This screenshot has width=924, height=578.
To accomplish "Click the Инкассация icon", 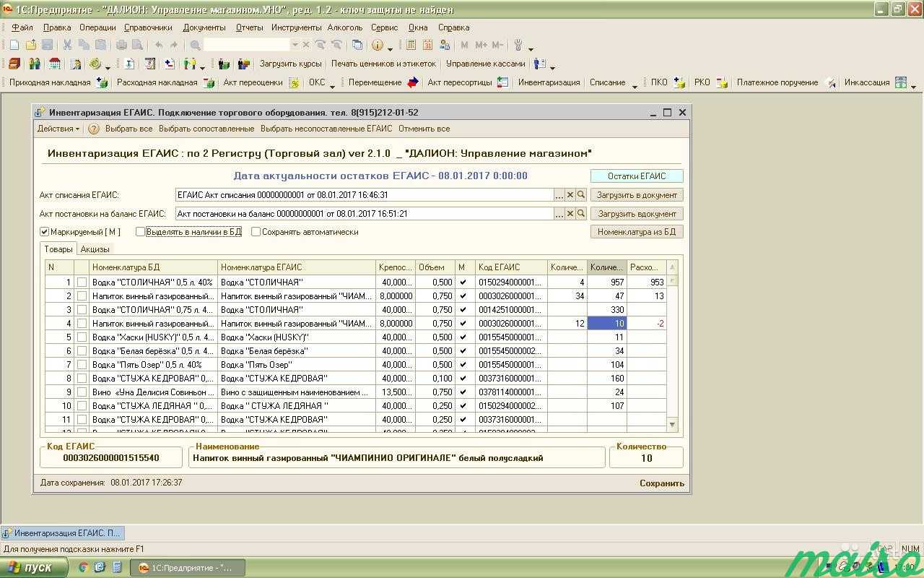I will tap(901, 82).
